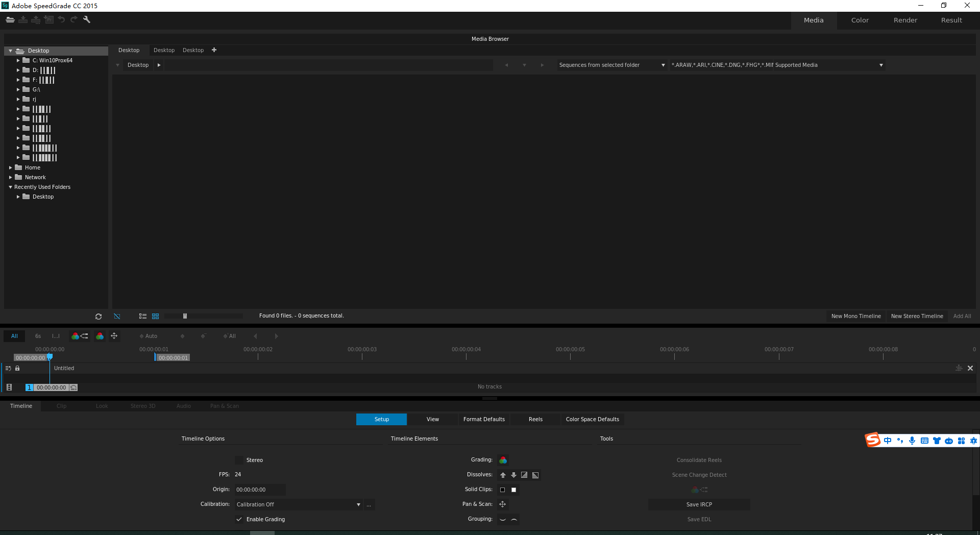This screenshot has height=535, width=980.
Task: Enable the Stereo checkbox
Action: point(239,460)
